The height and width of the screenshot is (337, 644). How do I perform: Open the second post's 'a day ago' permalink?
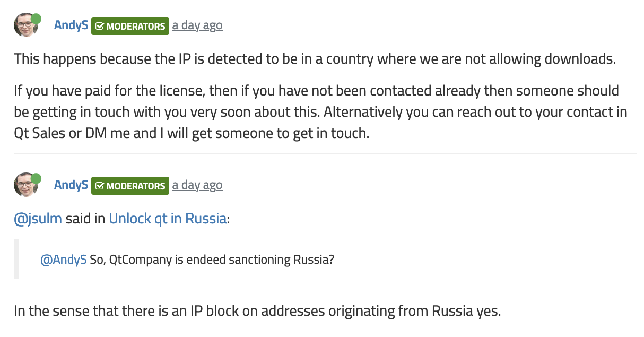197,185
